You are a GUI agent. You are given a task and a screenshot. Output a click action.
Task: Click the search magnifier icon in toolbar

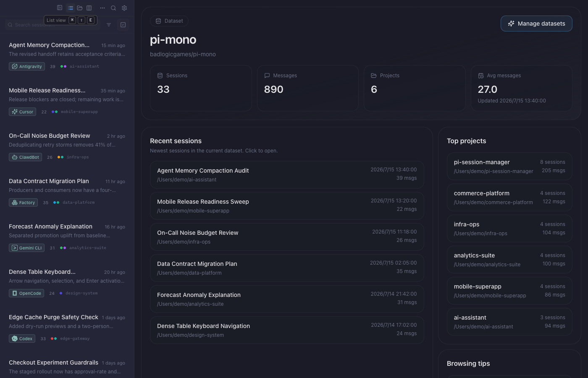(x=113, y=8)
